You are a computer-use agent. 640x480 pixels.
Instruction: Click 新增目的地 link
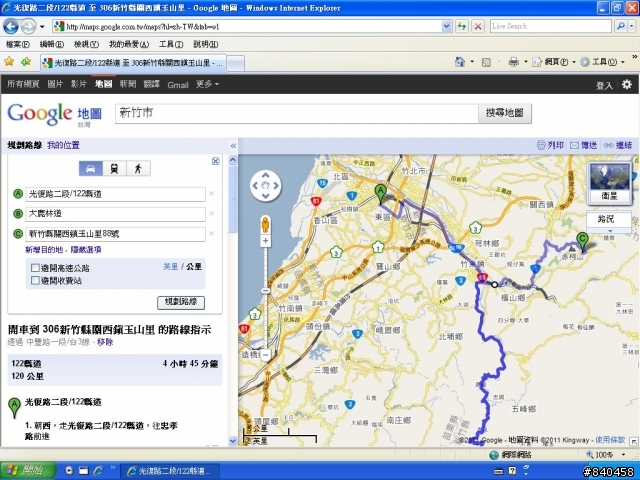pyautogui.click(x=44, y=249)
